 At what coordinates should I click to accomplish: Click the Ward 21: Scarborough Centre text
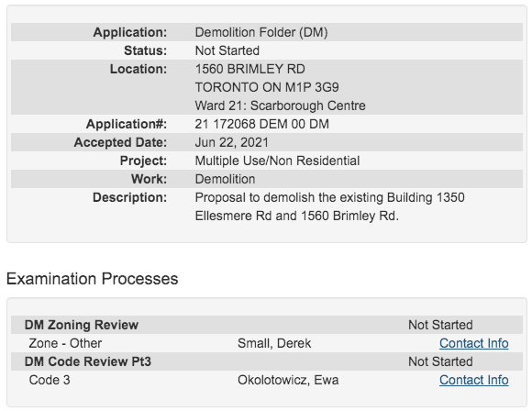pyautogui.click(x=281, y=106)
